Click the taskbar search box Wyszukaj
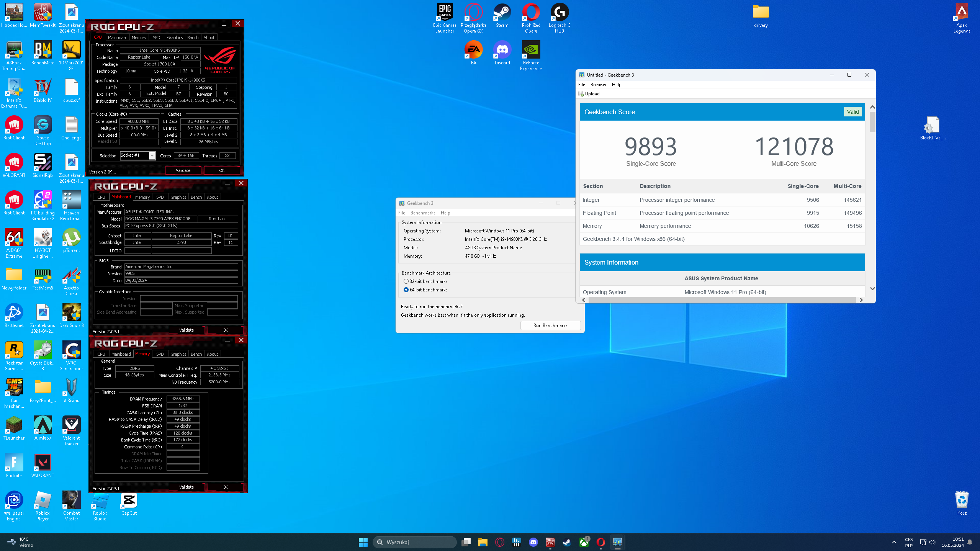 [415, 542]
